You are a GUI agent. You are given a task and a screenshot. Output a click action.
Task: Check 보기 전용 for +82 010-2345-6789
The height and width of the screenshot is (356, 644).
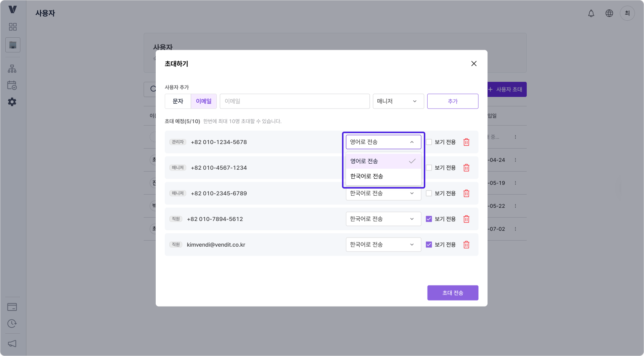pos(429,193)
